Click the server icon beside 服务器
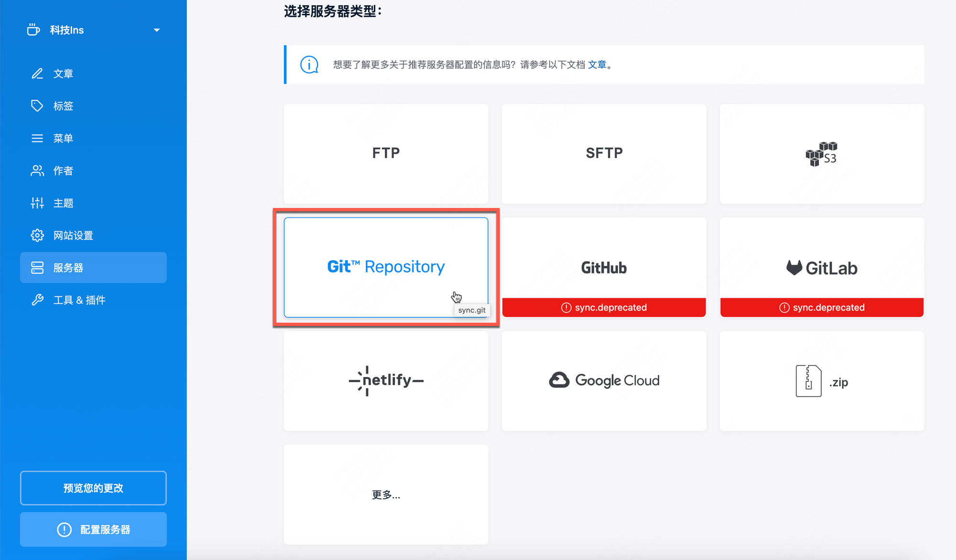Screen dimensions: 956x560 point(37,268)
